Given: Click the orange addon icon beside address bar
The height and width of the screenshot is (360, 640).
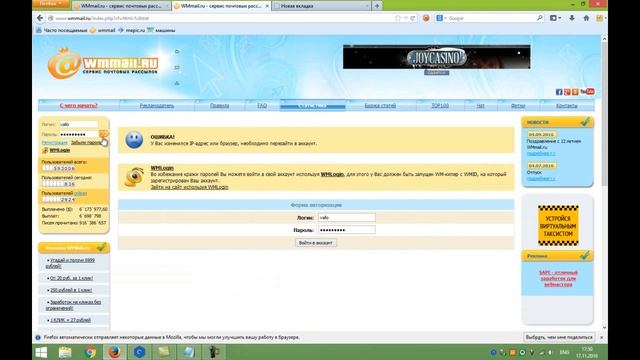Looking at the screenshot, I should 426,18.
